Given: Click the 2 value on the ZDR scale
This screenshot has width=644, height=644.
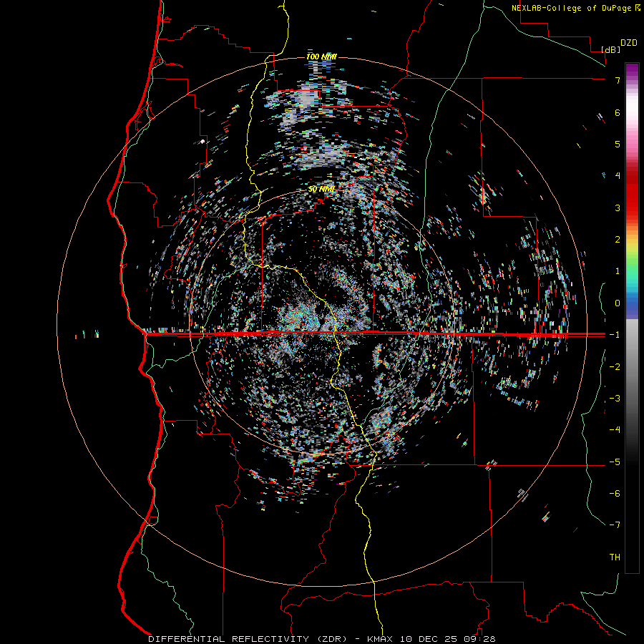Looking at the screenshot, I should pos(618,240).
